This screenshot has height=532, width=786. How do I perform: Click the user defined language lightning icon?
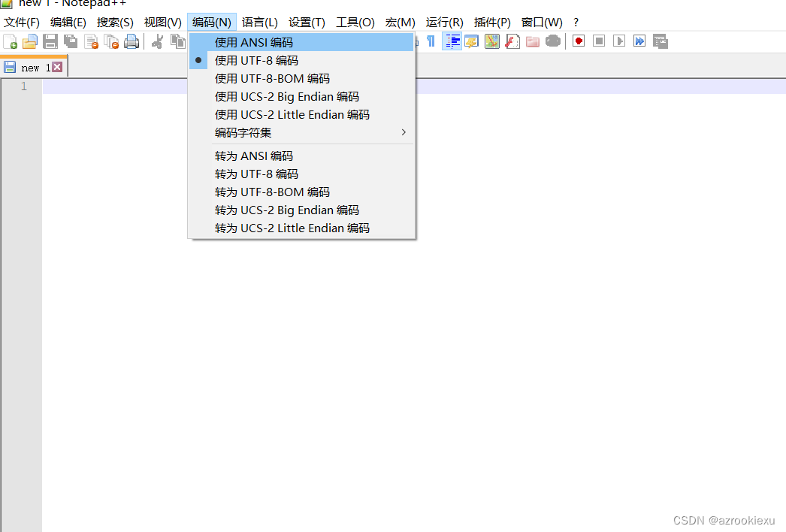point(472,41)
